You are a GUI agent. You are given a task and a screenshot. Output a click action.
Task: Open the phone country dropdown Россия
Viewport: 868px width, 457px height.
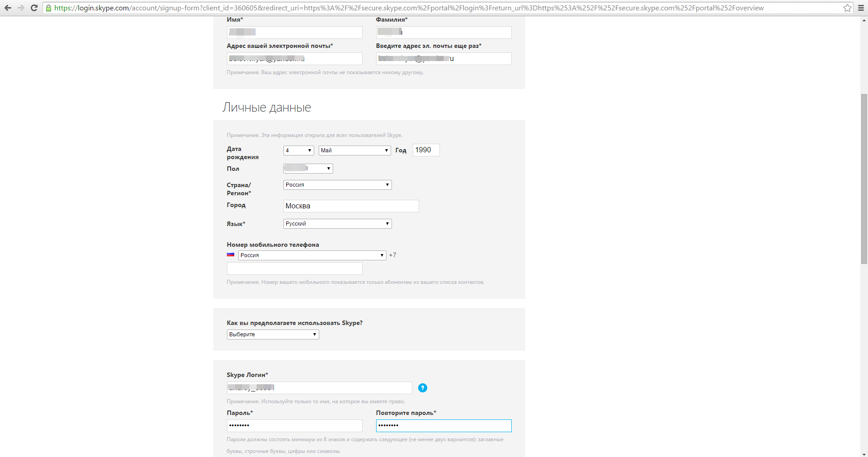pos(312,255)
